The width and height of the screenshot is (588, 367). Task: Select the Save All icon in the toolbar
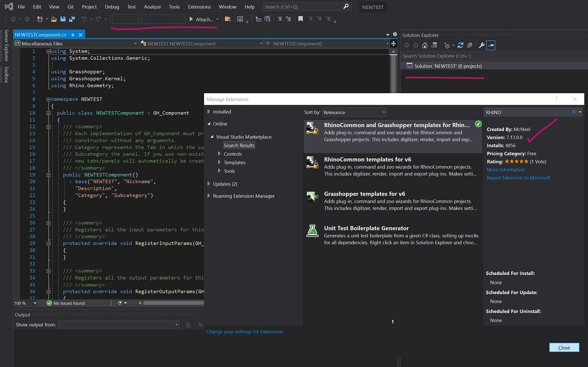(72, 19)
